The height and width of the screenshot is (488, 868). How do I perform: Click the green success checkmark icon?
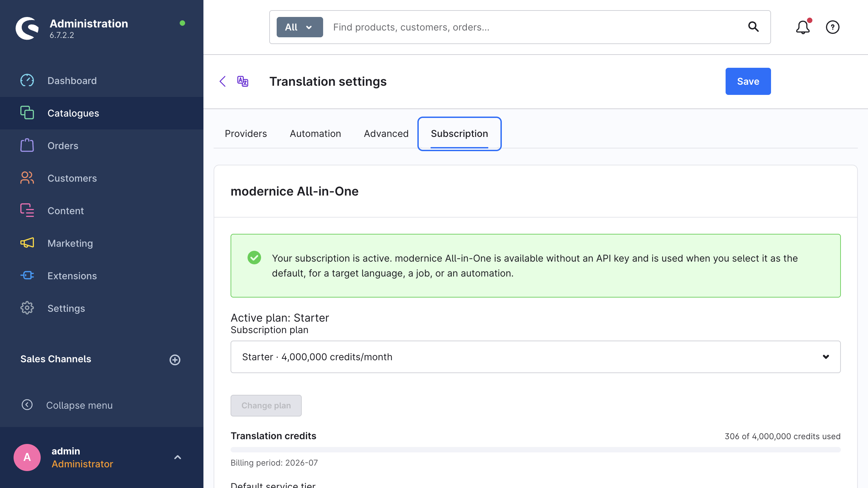point(254,258)
